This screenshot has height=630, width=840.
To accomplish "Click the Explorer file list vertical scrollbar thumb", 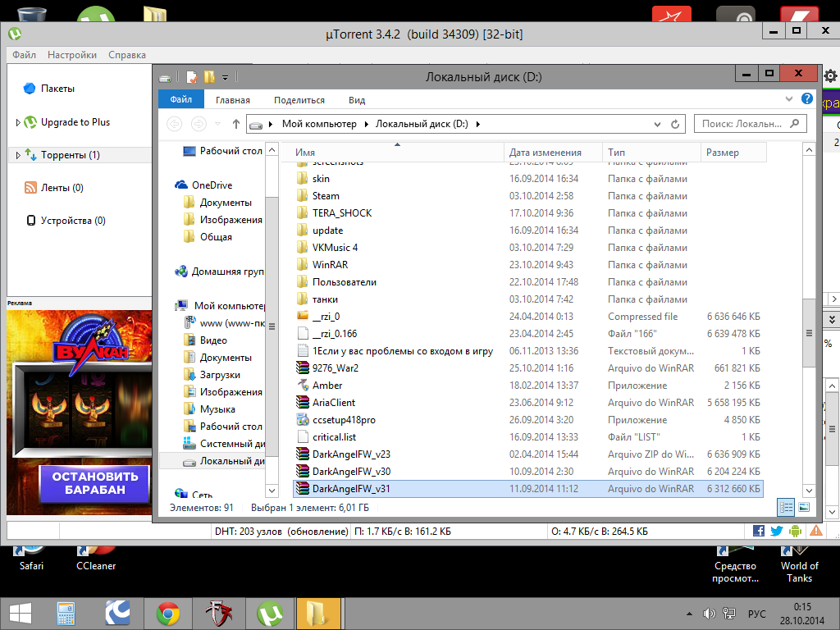I will pyautogui.click(x=809, y=333).
